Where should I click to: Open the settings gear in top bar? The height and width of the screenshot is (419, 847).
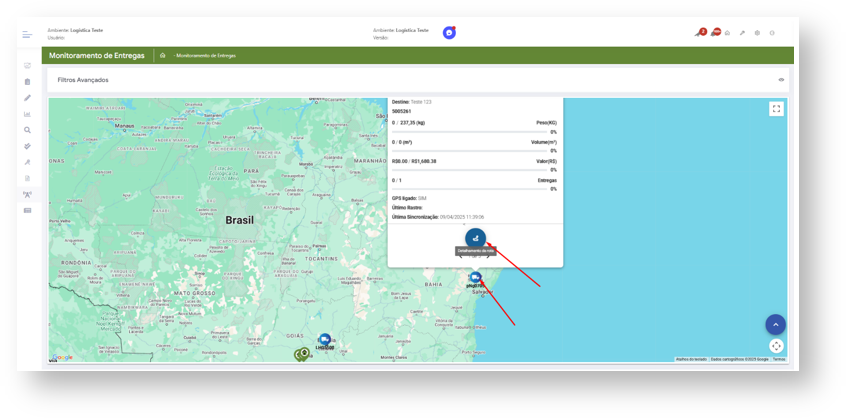pyautogui.click(x=757, y=33)
